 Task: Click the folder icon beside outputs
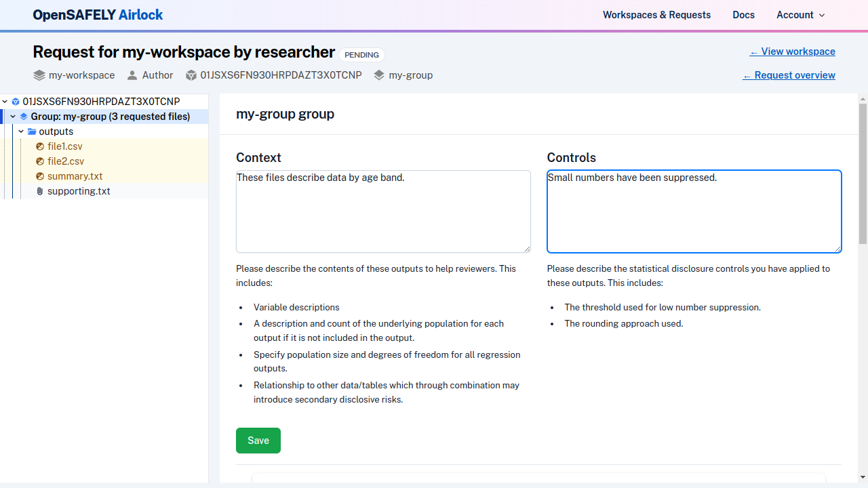tap(32, 131)
